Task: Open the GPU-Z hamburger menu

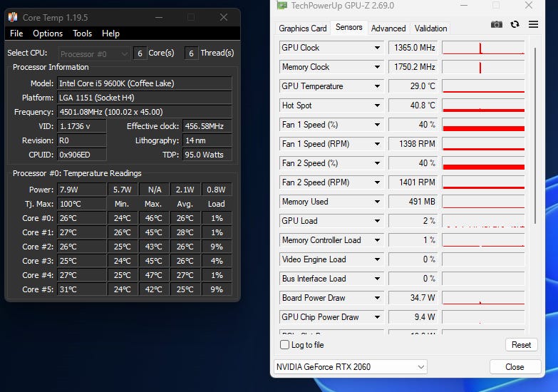Action: (x=533, y=24)
